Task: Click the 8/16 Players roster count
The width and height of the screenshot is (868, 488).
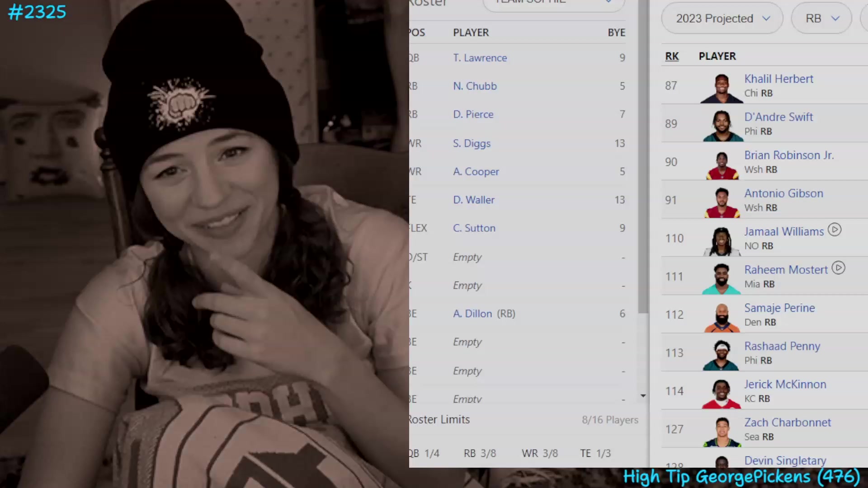Action: pos(610,420)
